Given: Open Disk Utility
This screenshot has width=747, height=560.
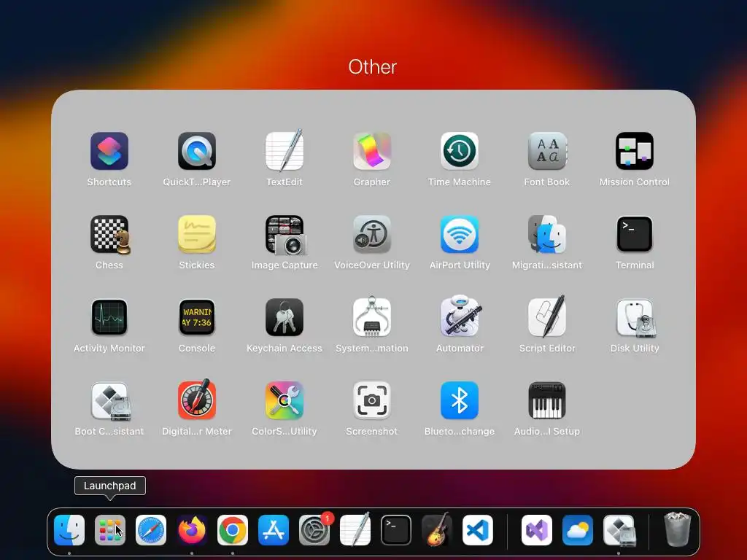Looking at the screenshot, I should coord(635,318).
